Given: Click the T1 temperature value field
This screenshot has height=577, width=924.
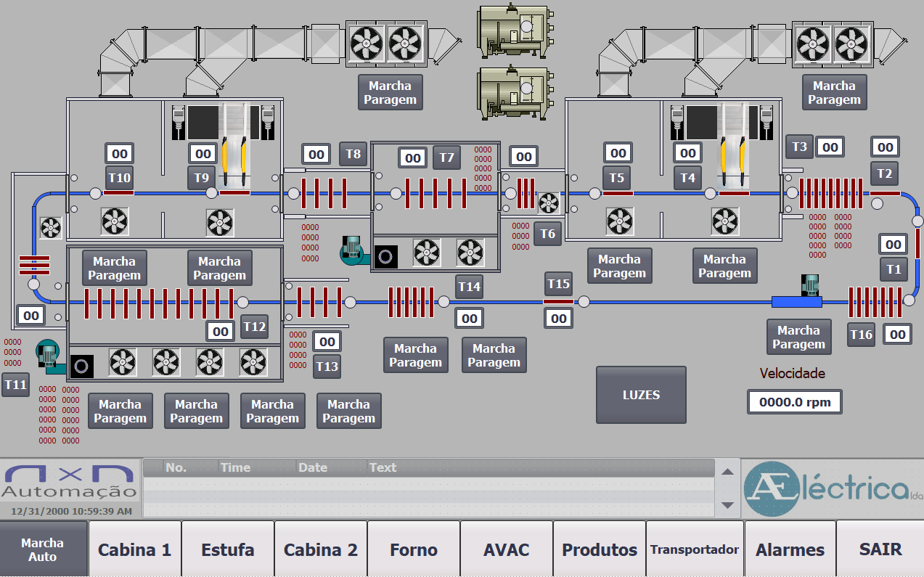Looking at the screenshot, I should 894,245.
